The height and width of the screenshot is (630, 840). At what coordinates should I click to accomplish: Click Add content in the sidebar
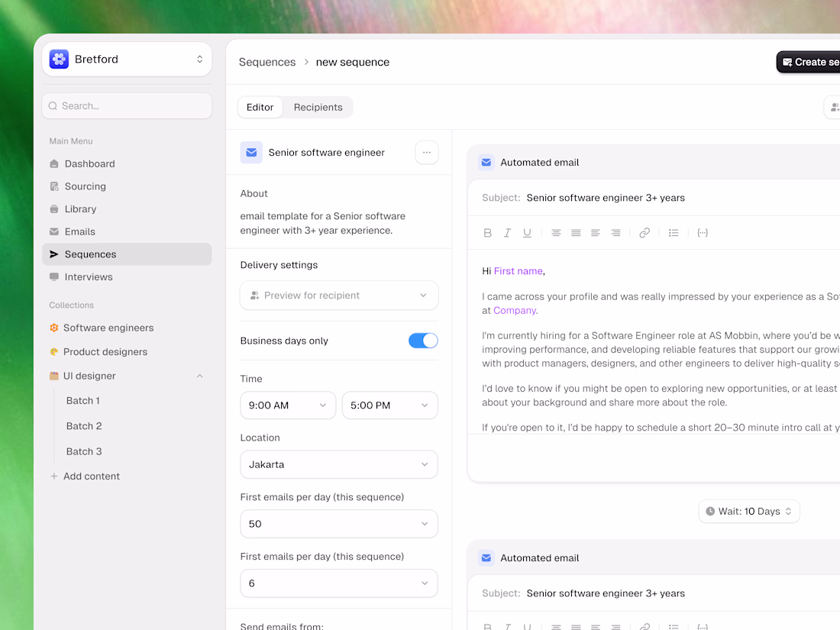point(85,477)
